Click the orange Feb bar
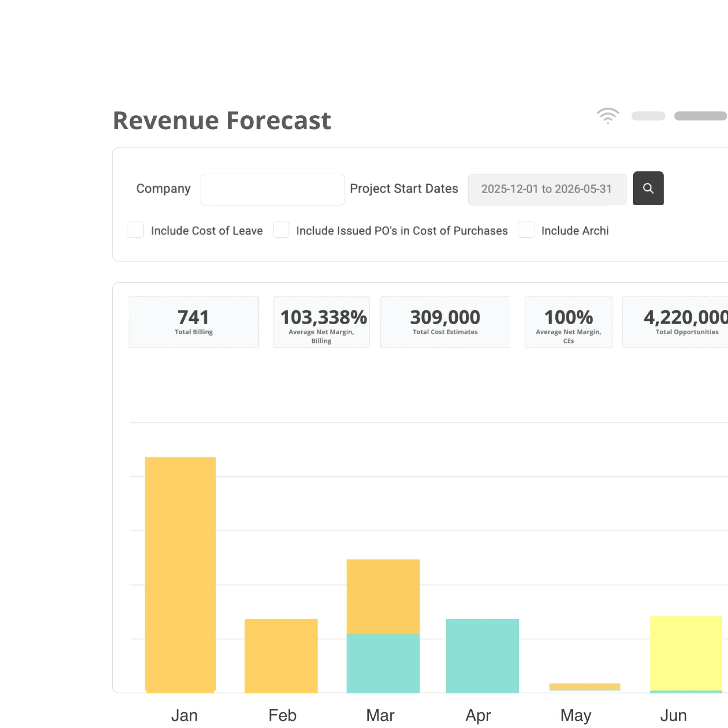 click(x=281, y=656)
